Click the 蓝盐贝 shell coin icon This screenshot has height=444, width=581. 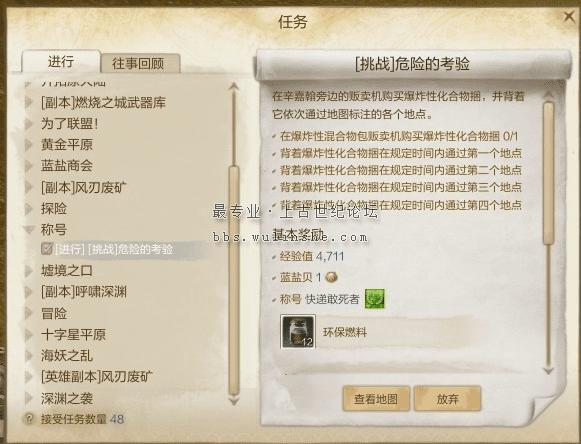[x=331, y=277]
